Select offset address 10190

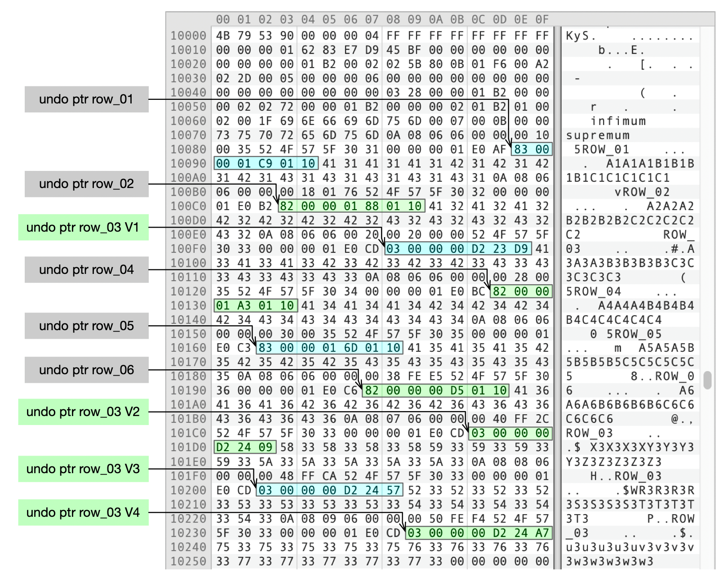click(188, 390)
